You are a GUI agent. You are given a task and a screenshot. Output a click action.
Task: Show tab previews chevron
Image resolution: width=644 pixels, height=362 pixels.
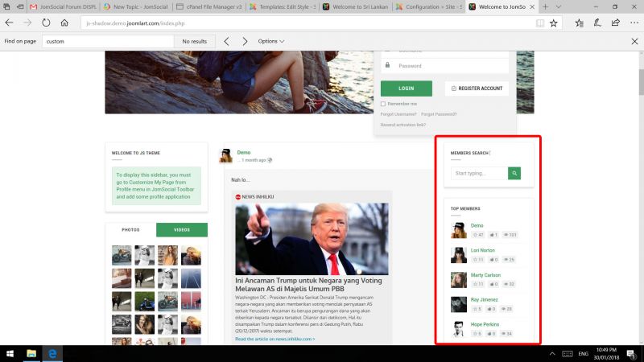[x=558, y=6]
